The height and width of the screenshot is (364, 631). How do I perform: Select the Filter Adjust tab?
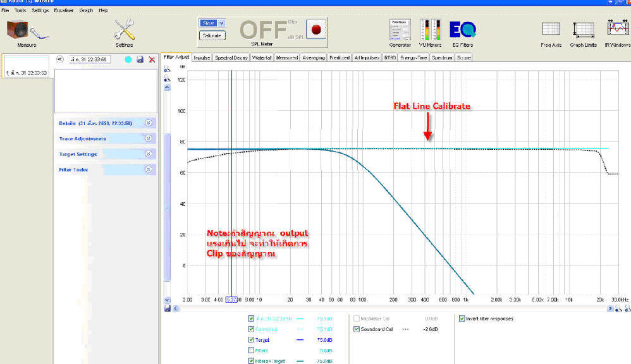tap(176, 57)
